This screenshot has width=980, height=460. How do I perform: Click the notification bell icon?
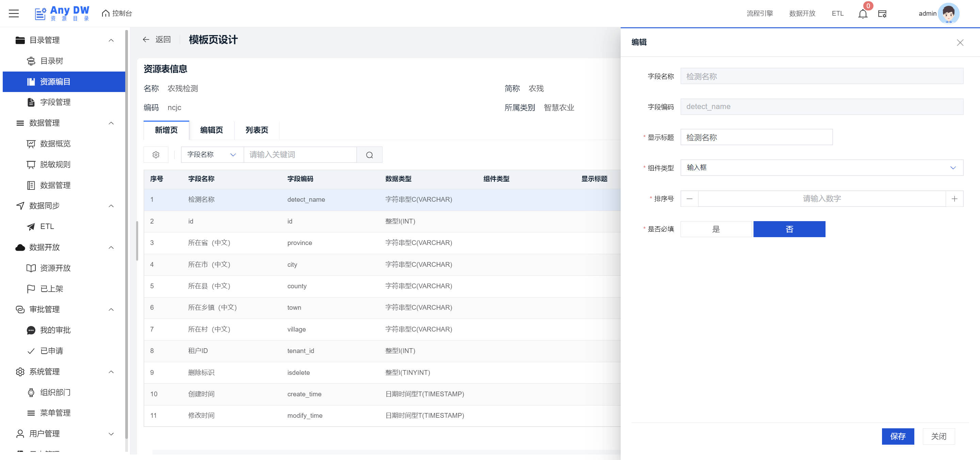863,14
